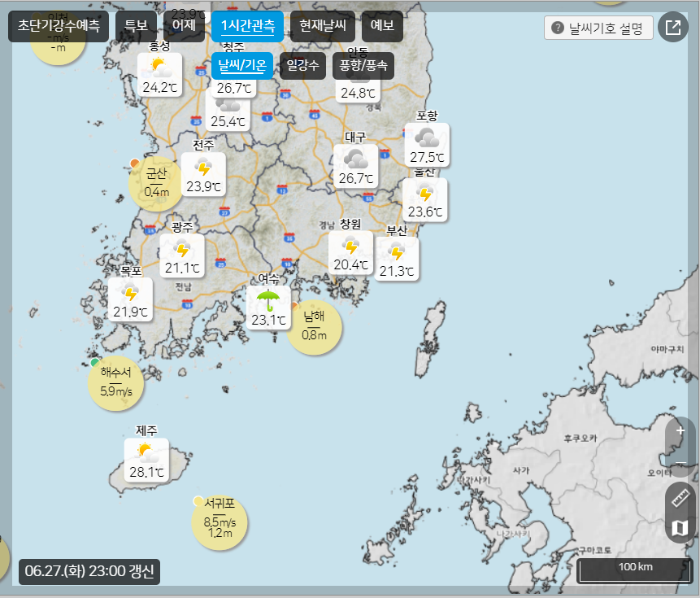This screenshot has width=700, height=598.
Task: Click the 부산 thunderstorm weather icon
Action: click(397, 251)
